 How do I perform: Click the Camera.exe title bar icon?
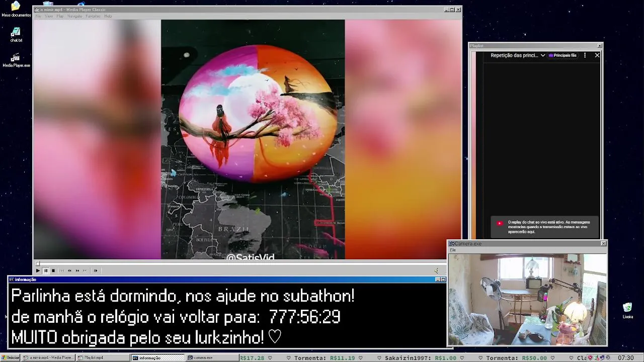(x=452, y=243)
